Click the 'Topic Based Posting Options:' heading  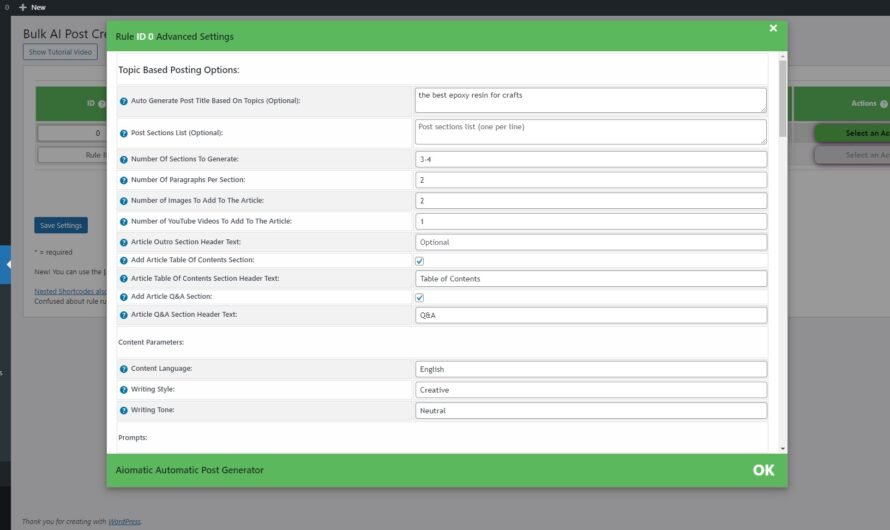click(179, 70)
